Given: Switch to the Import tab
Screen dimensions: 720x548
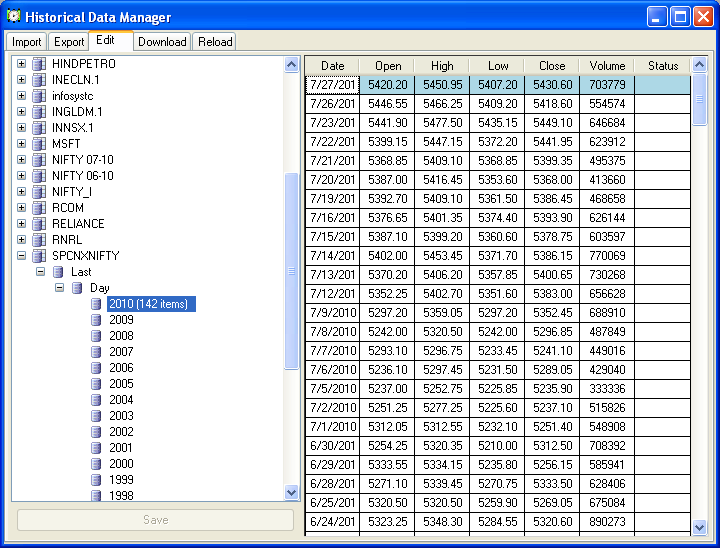Looking at the screenshot, I should [x=27, y=42].
